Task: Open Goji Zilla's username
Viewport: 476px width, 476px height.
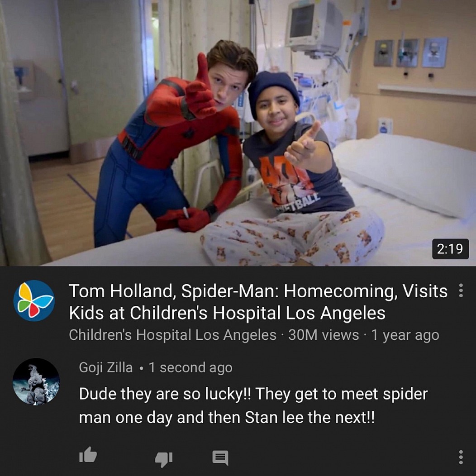Action: (105, 367)
